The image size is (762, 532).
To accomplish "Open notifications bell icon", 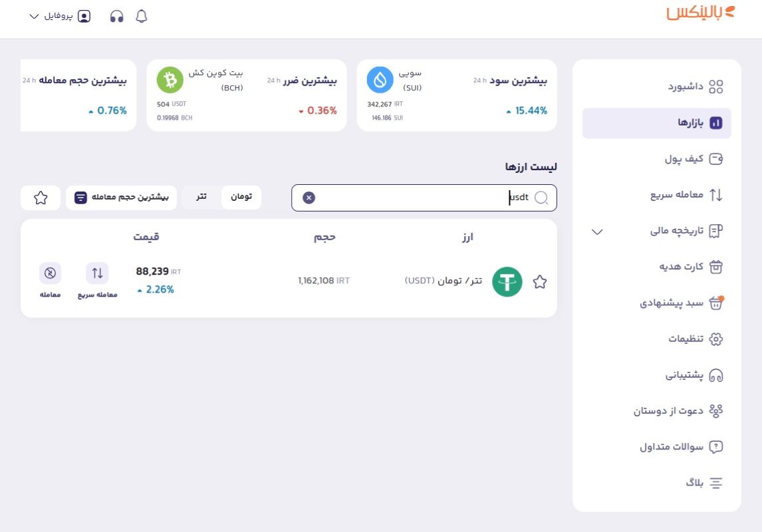I will (142, 17).
